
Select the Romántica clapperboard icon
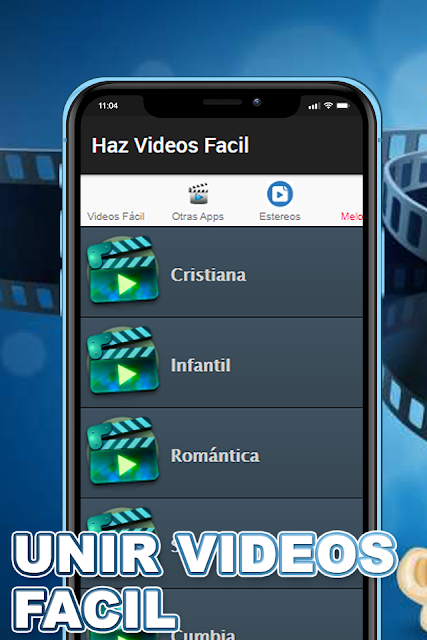click(123, 451)
